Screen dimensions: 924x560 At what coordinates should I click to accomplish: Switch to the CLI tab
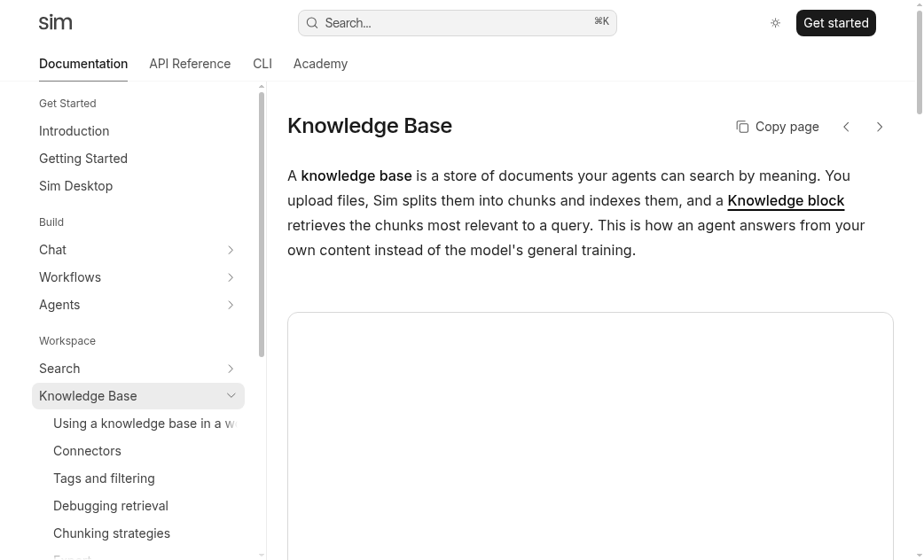(262, 64)
